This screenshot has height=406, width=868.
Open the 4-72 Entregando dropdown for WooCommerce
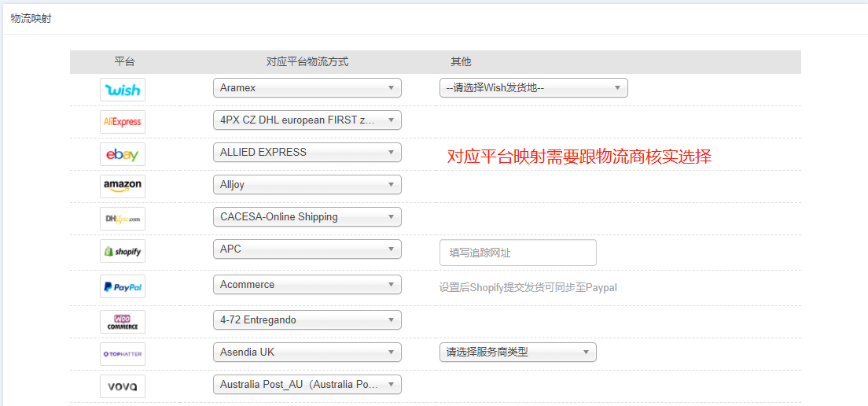pos(307,319)
